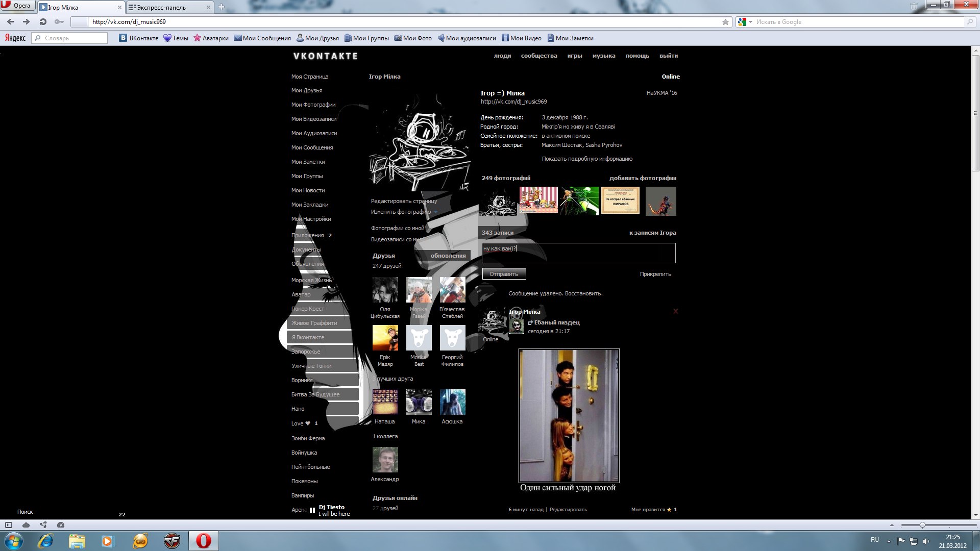
Task: Open Opera Link cloud icon in status bar
Action: tap(26, 525)
